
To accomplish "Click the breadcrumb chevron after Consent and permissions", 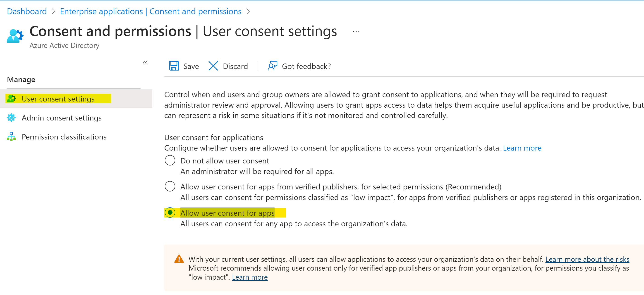I will 248,12.
